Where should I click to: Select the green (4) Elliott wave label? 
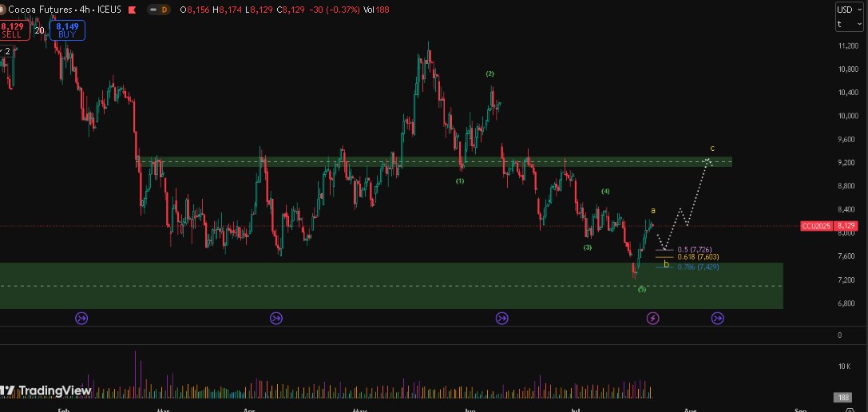(x=605, y=191)
